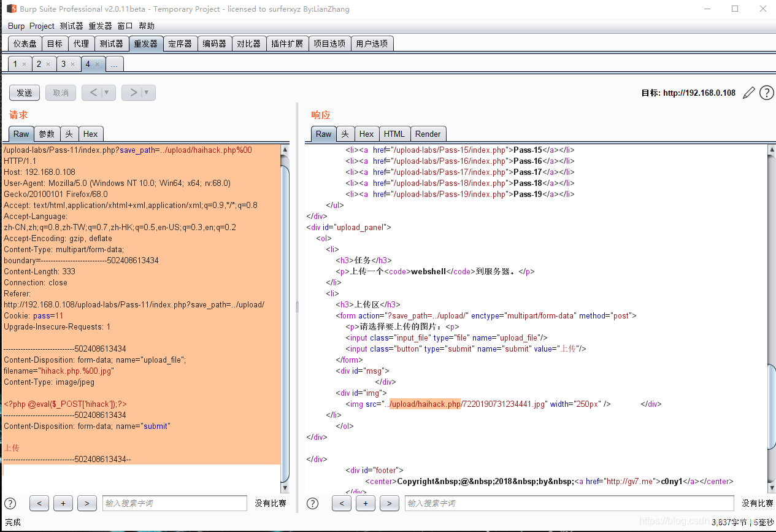Open the Project menu
This screenshot has height=532, width=776.
tap(42, 26)
